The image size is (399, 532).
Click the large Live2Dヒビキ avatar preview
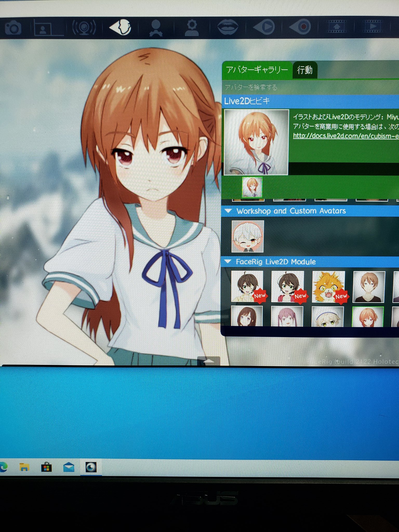pos(256,142)
